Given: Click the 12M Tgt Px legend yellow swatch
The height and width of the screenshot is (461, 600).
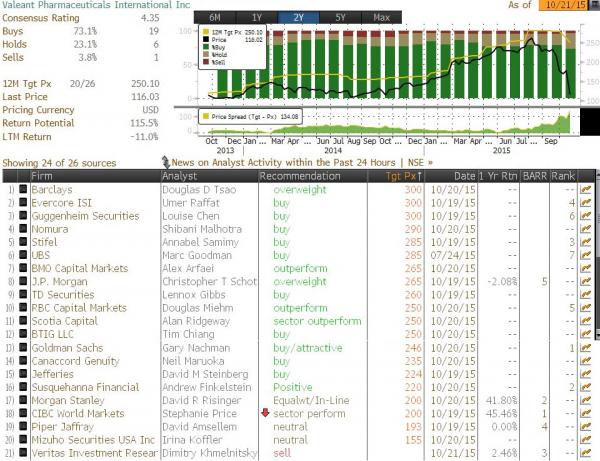Looking at the screenshot, I should click(x=206, y=32).
